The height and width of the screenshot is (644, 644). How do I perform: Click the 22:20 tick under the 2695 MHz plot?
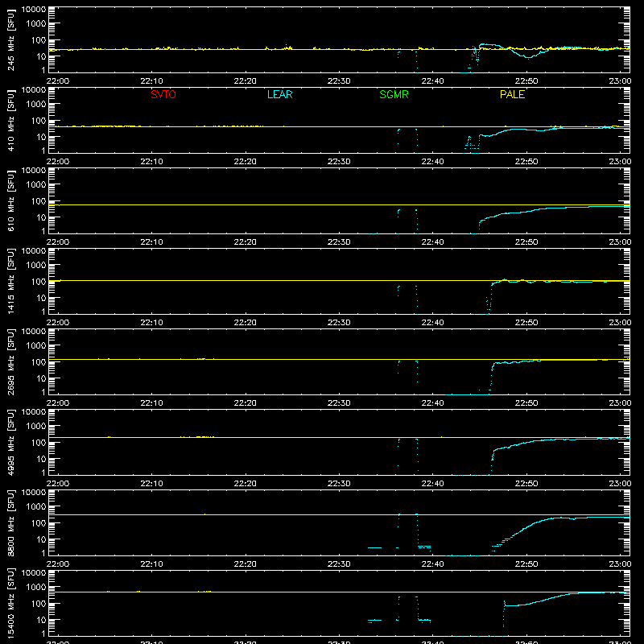tap(246, 403)
